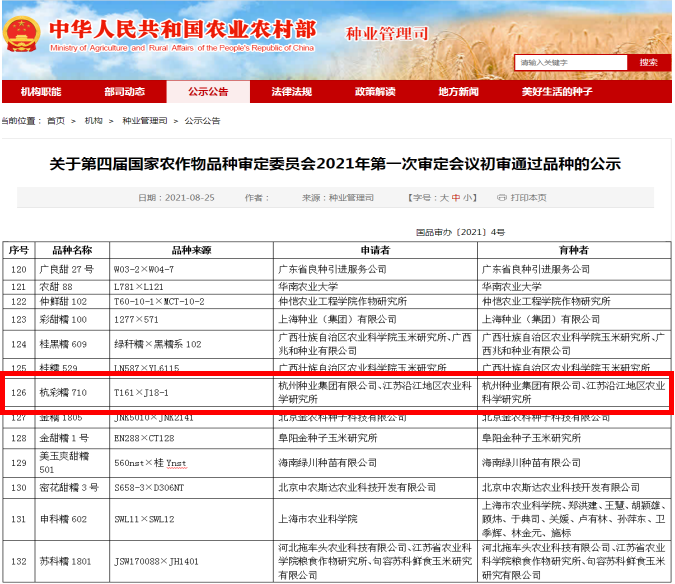Click 种业管理司 breadcrumb link

[144, 120]
